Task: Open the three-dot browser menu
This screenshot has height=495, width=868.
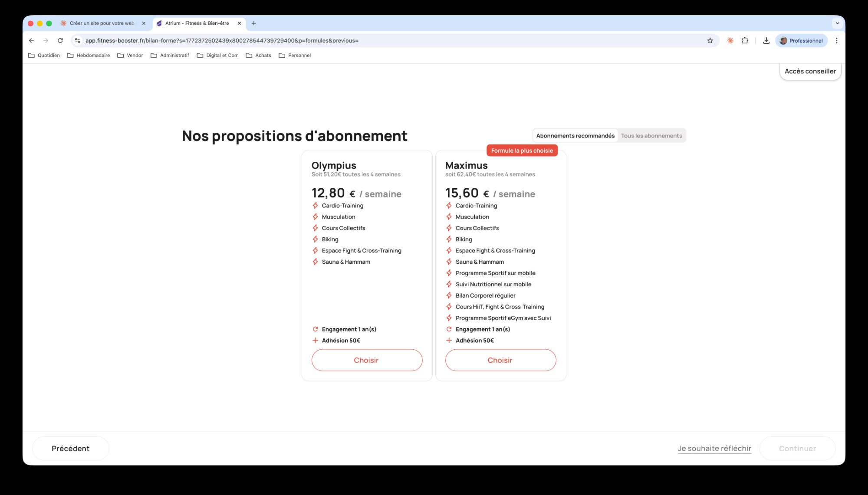Action: point(837,40)
